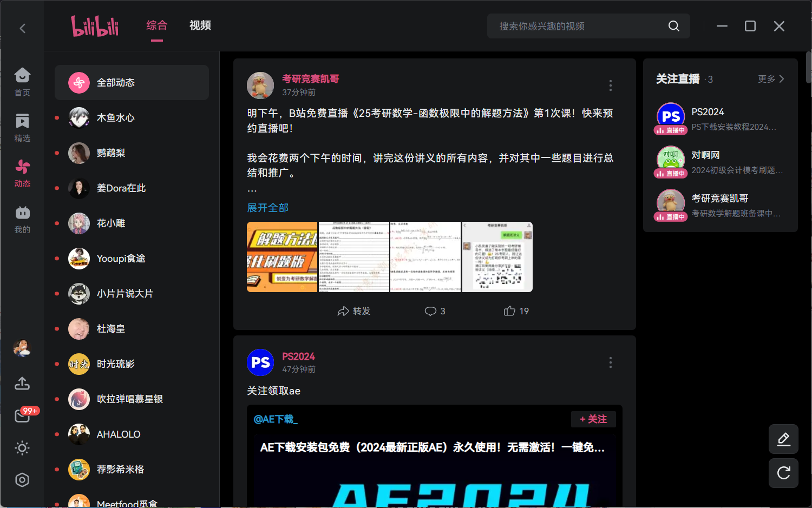Toggle the light/dark theme sun icon

pyautogui.click(x=22, y=448)
